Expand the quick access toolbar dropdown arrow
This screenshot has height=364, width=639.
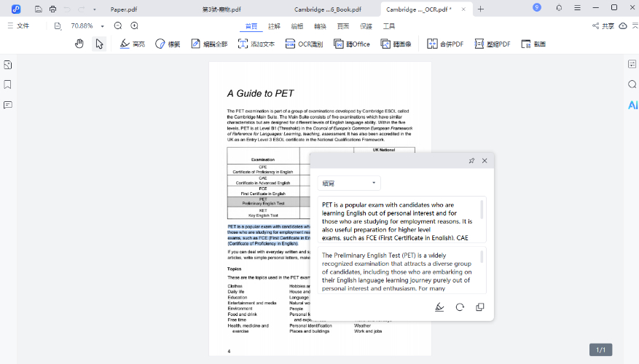pos(95,9)
